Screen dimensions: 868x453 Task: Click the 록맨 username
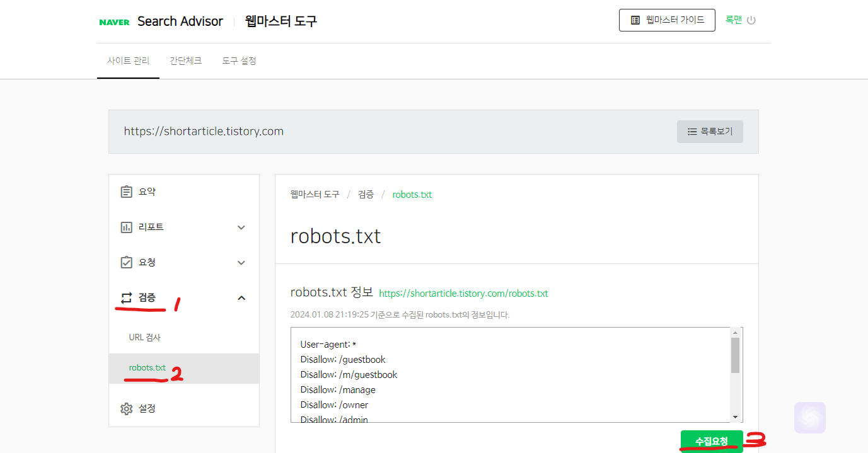click(733, 20)
